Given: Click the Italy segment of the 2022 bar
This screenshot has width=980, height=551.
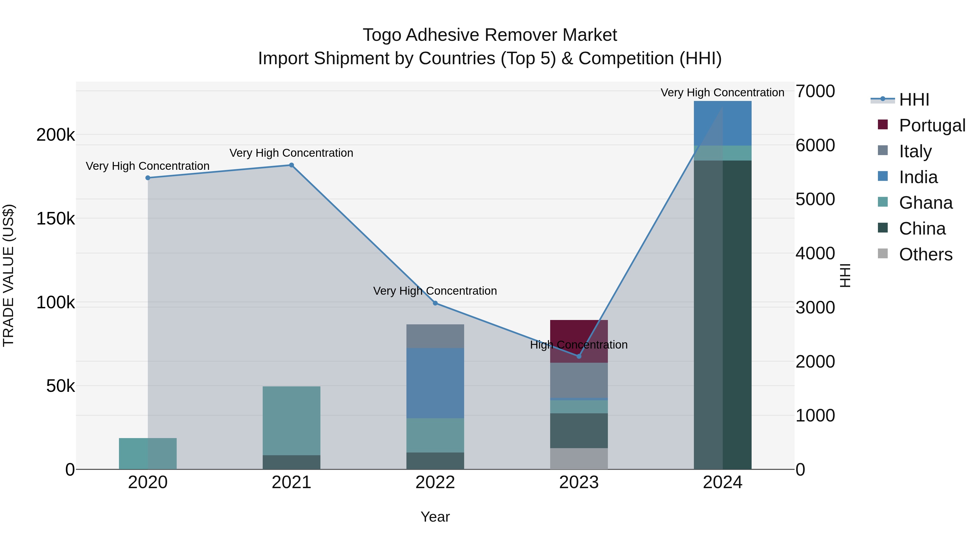Looking at the screenshot, I should 435,336.
